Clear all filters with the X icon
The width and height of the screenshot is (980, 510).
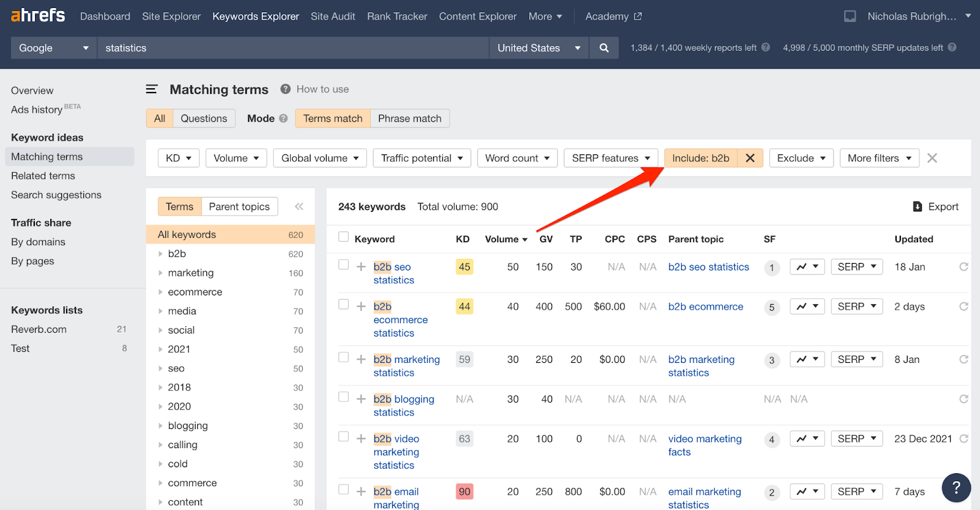pyautogui.click(x=932, y=158)
